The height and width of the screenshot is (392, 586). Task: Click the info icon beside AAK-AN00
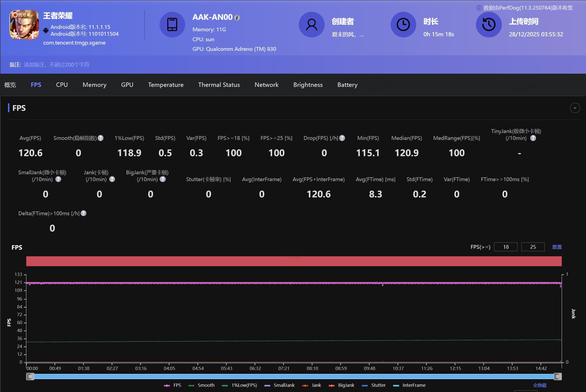click(x=237, y=18)
